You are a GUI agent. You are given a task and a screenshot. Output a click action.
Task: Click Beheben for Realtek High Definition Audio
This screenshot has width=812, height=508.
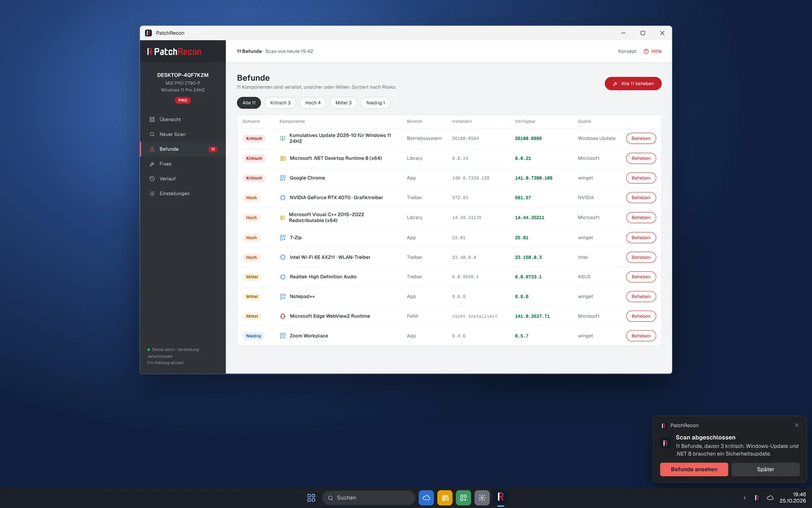[641, 277]
